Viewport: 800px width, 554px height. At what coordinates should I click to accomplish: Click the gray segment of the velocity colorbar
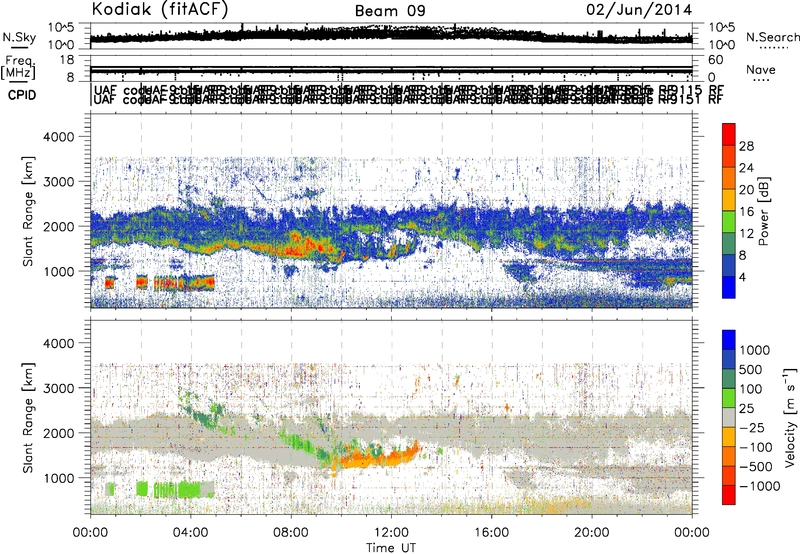(x=729, y=418)
